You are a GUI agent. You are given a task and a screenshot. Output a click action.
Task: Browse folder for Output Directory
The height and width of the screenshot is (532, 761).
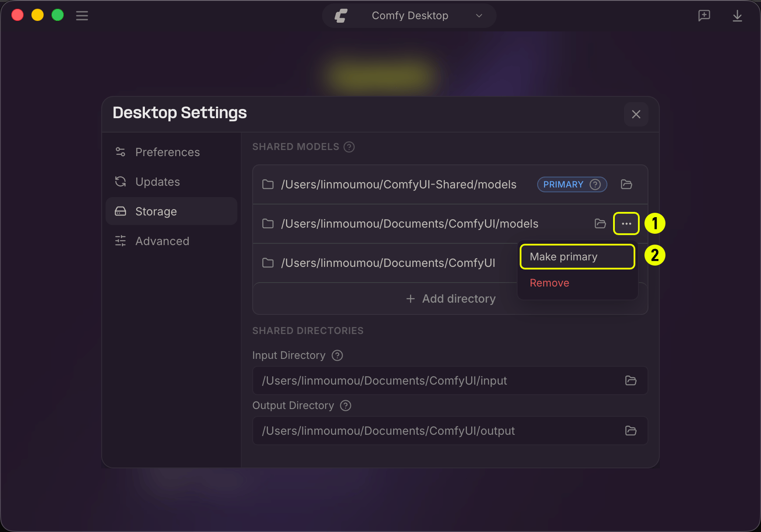[631, 431]
